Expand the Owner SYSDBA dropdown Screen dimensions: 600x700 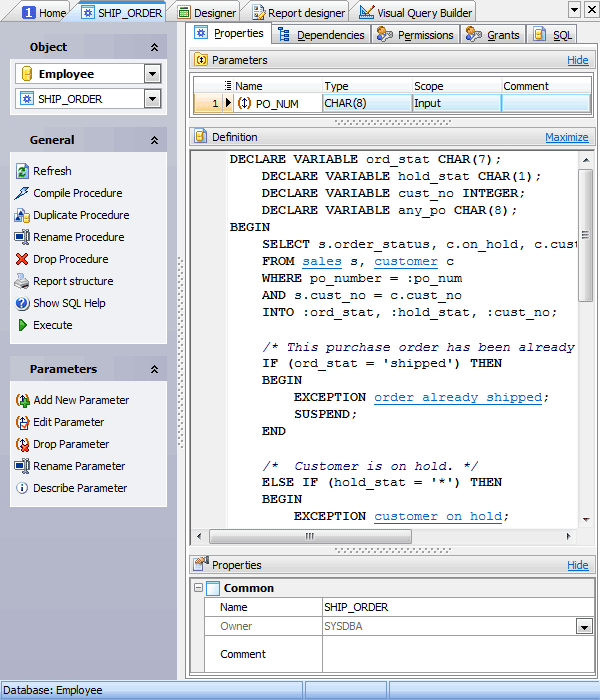point(583,626)
